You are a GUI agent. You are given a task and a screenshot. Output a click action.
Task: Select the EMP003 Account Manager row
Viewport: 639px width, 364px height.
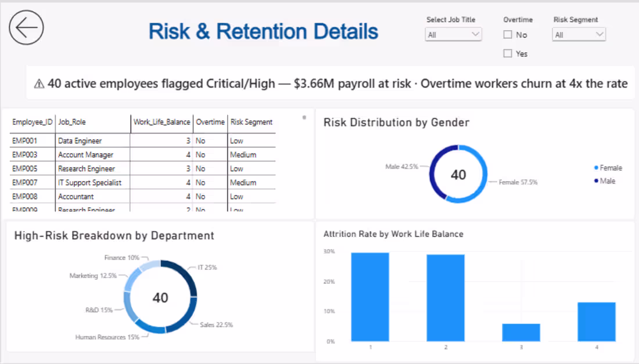pyautogui.click(x=143, y=155)
